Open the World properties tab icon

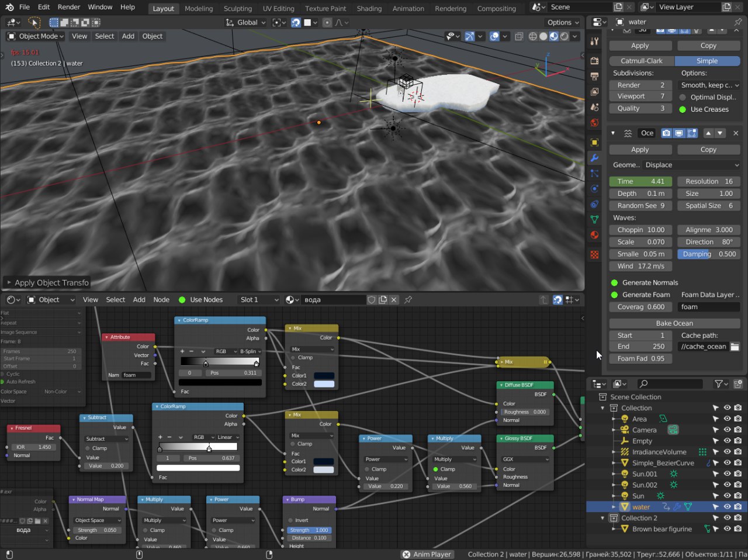(x=594, y=123)
